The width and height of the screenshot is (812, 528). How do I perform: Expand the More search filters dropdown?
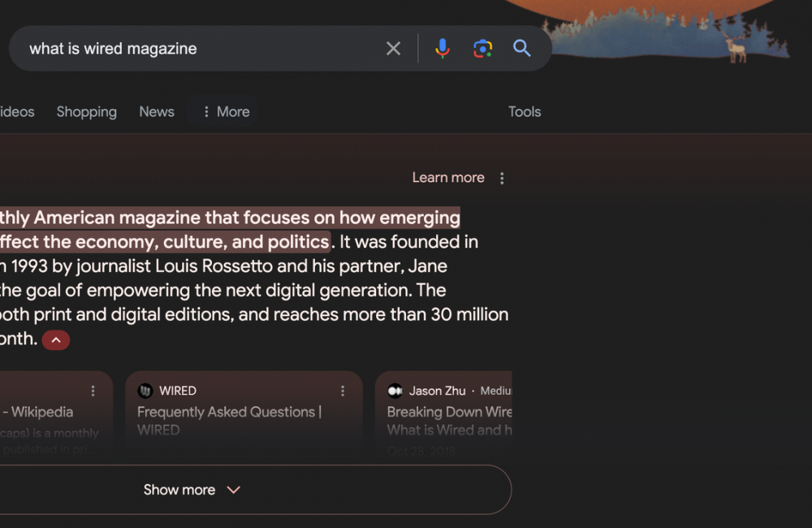[225, 112]
